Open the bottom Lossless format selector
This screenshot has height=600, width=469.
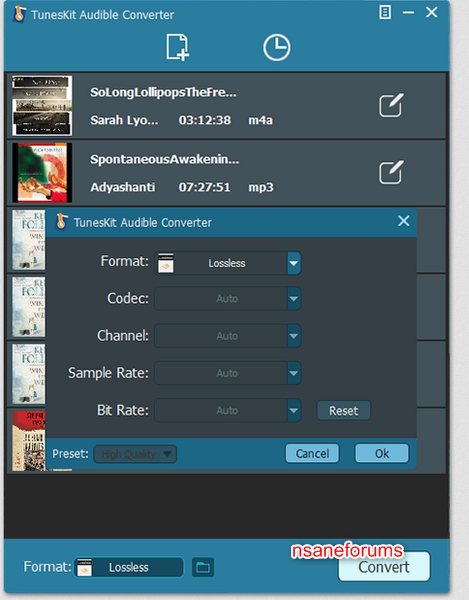(x=129, y=567)
